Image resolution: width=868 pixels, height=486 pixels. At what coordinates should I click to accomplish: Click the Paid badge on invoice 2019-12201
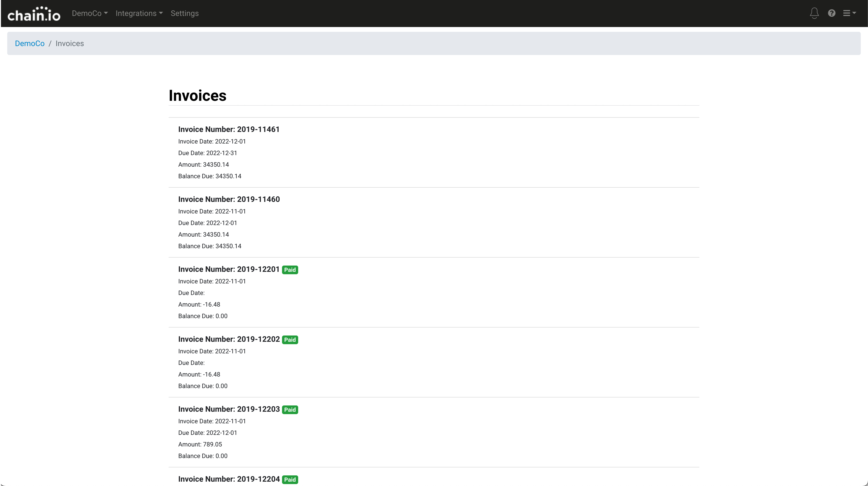click(x=290, y=270)
